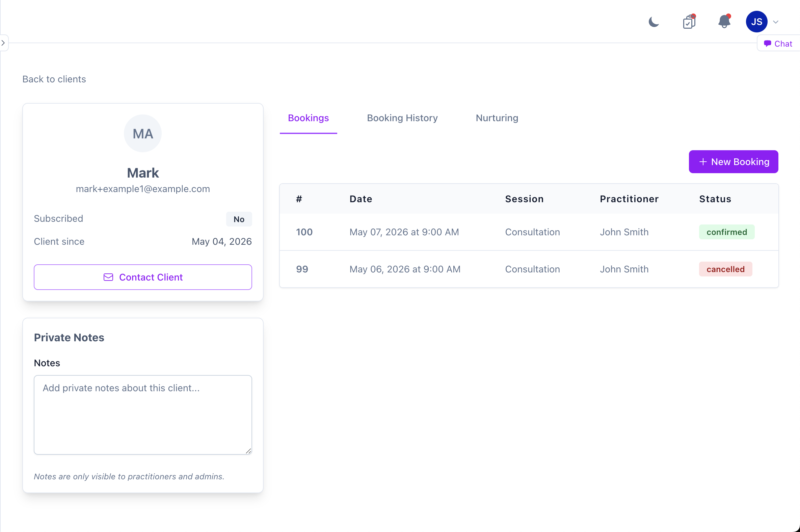Click the cancelled status badge
Screen dimensions: 800x532
pos(725,269)
